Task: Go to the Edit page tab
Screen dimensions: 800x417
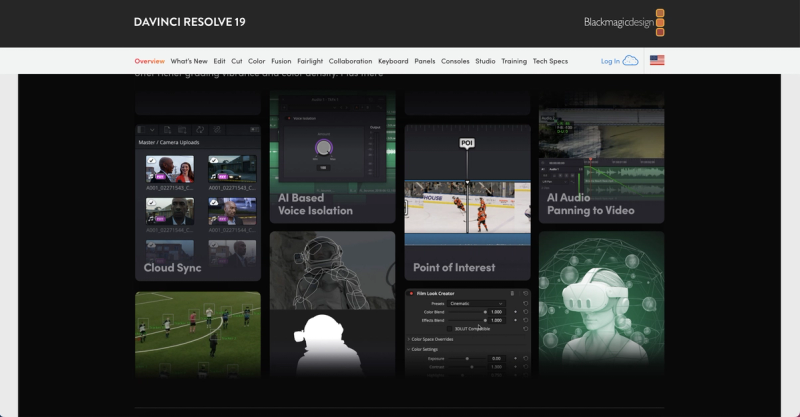Action: pos(219,61)
